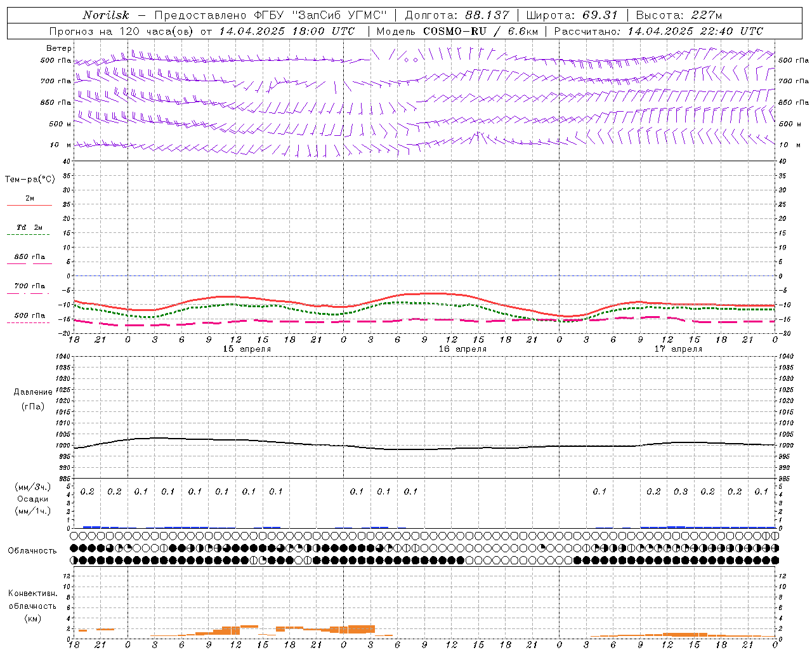Click the 0.3 precipitation value
The height and width of the screenshot is (650, 812).
681,491
